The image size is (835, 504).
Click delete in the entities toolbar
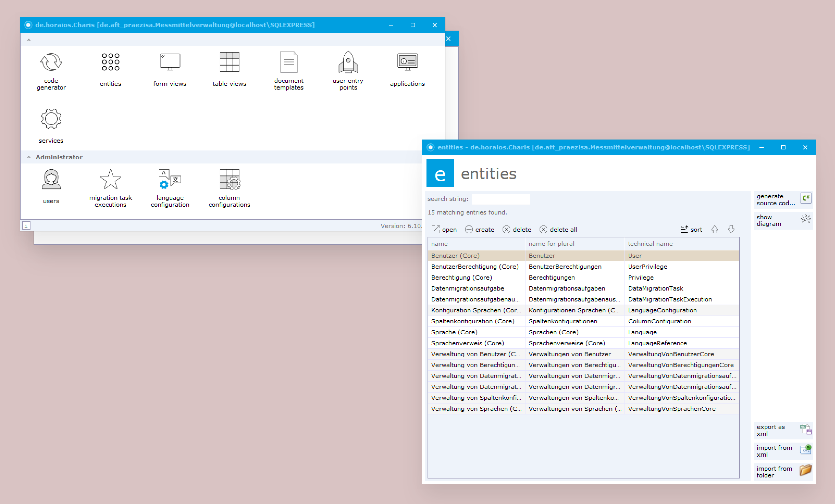(517, 230)
